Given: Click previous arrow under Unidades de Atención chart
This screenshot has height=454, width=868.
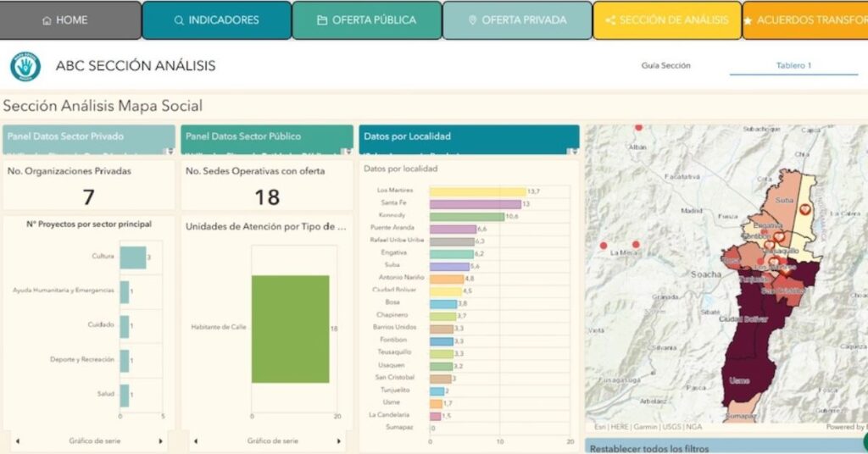Looking at the screenshot, I should coord(196,440).
